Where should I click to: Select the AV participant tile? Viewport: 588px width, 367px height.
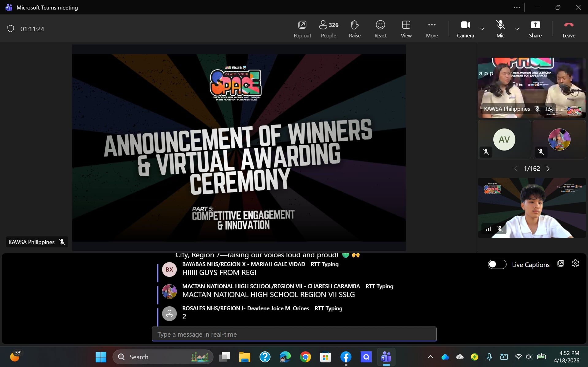tap(504, 140)
